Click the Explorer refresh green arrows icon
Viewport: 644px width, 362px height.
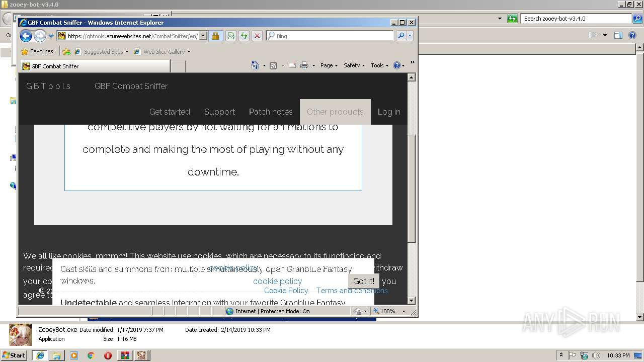click(512, 19)
